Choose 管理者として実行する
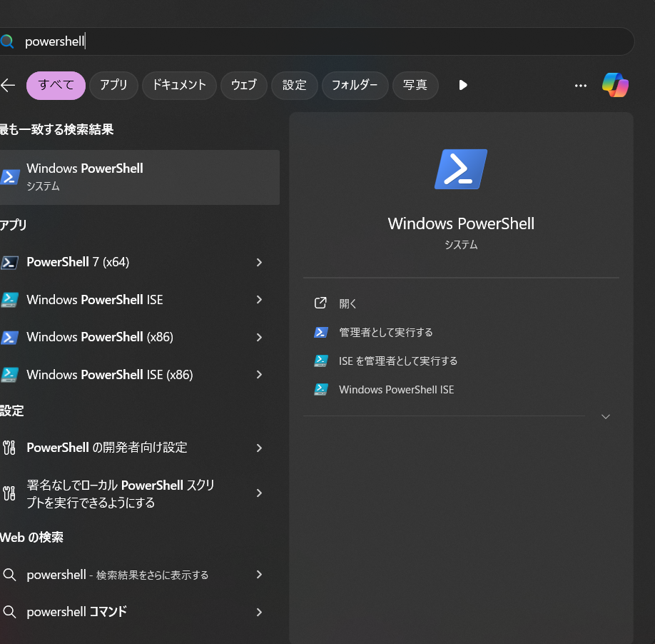The image size is (655, 644). coord(385,332)
